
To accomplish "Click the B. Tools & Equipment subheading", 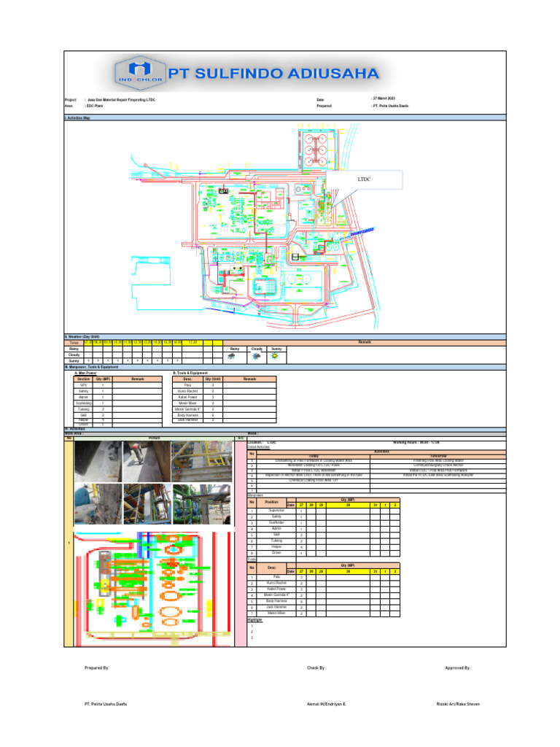I will tap(190, 373).
